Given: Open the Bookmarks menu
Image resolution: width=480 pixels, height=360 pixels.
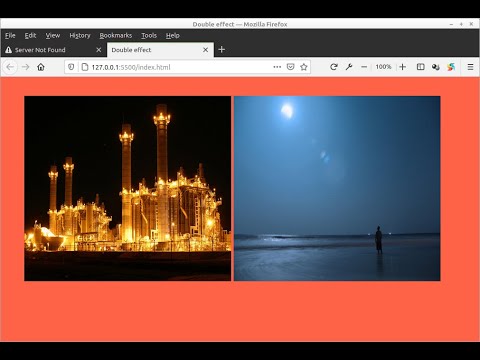Looking at the screenshot, I should pos(116,35).
